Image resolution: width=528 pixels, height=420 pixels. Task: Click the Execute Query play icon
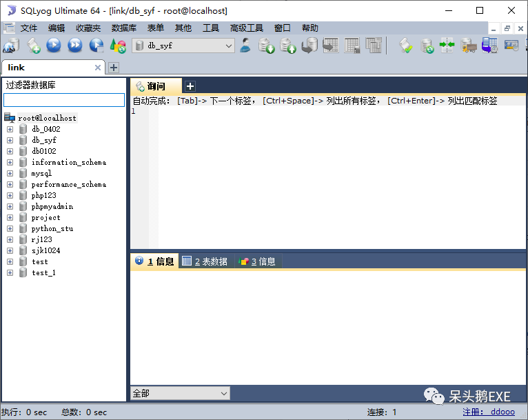(x=54, y=46)
